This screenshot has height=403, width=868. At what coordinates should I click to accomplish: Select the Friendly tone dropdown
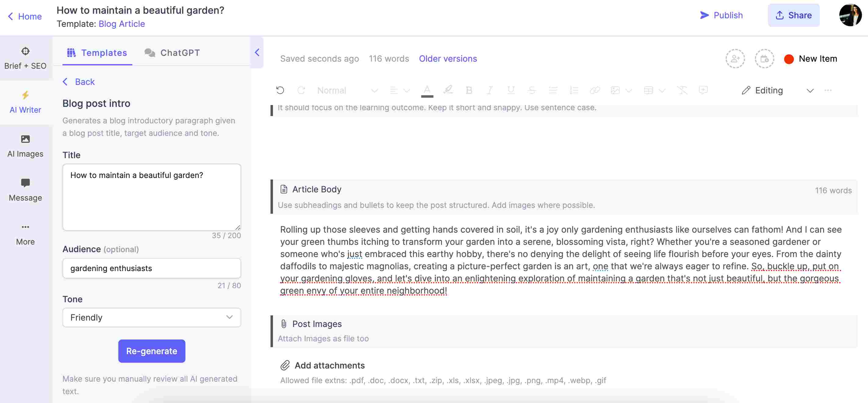[152, 317]
